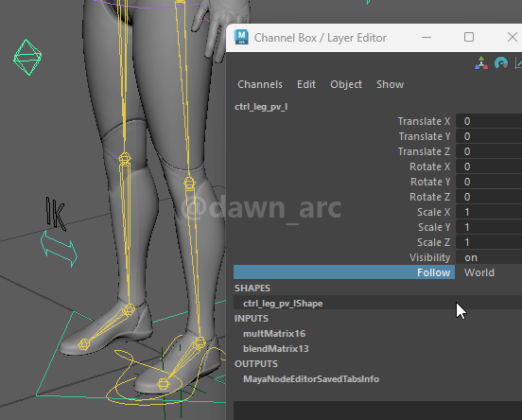Click the Translate X value field
522x420 pixels.
point(488,121)
